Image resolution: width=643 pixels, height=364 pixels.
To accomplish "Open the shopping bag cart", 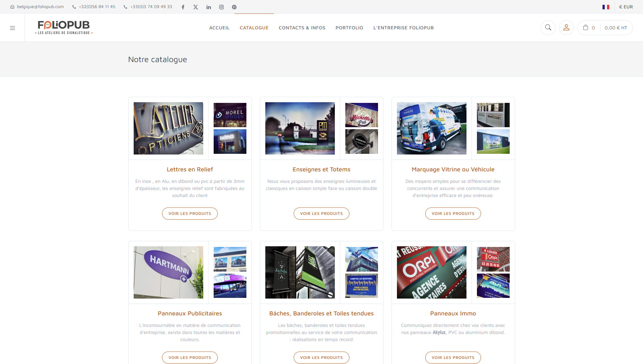I will (586, 28).
